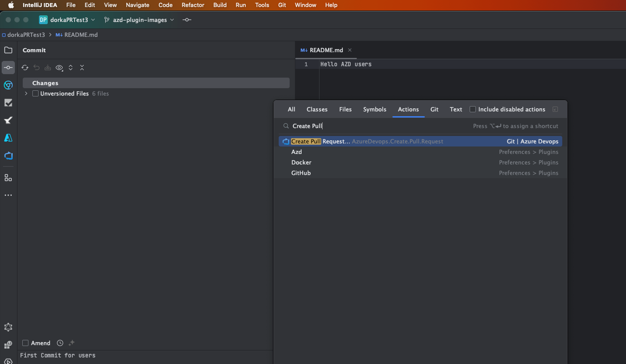Open the azd-plugin-images branch dropdown
626x364 pixels.
click(139, 20)
